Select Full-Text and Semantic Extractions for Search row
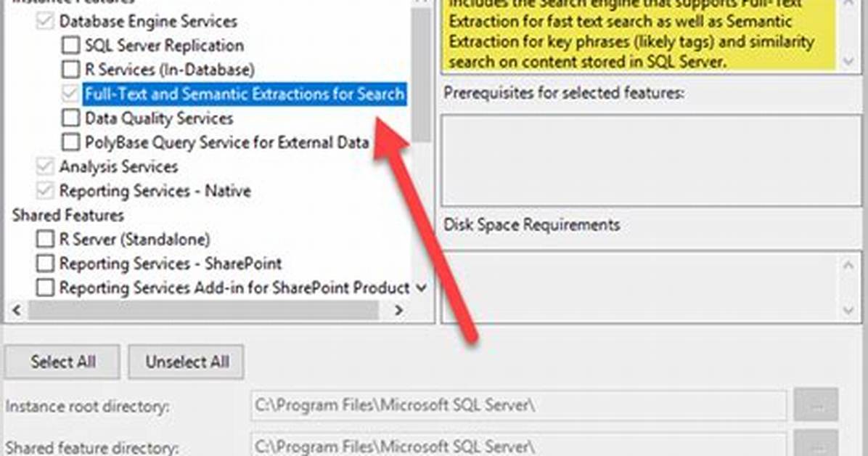The image size is (868, 456). point(245,94)
